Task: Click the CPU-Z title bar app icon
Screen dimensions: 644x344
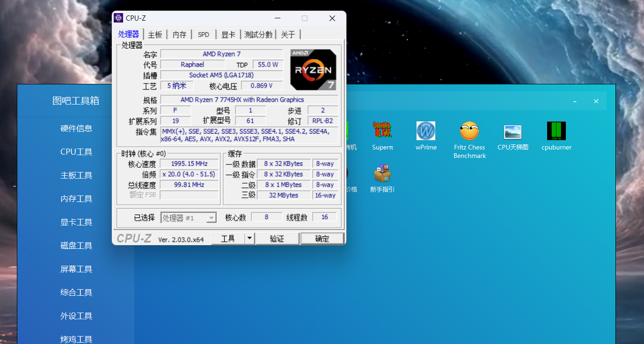Action: [x=118, y=18]
